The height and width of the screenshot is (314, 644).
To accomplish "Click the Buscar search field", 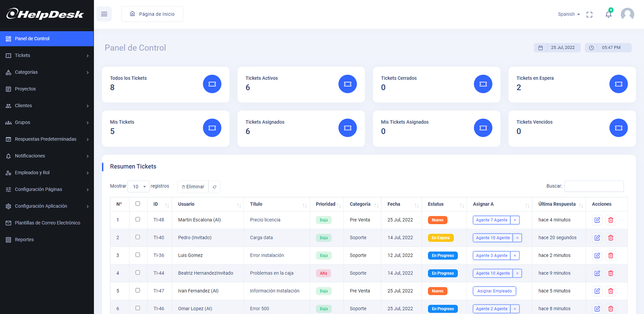I will [594, 186].
